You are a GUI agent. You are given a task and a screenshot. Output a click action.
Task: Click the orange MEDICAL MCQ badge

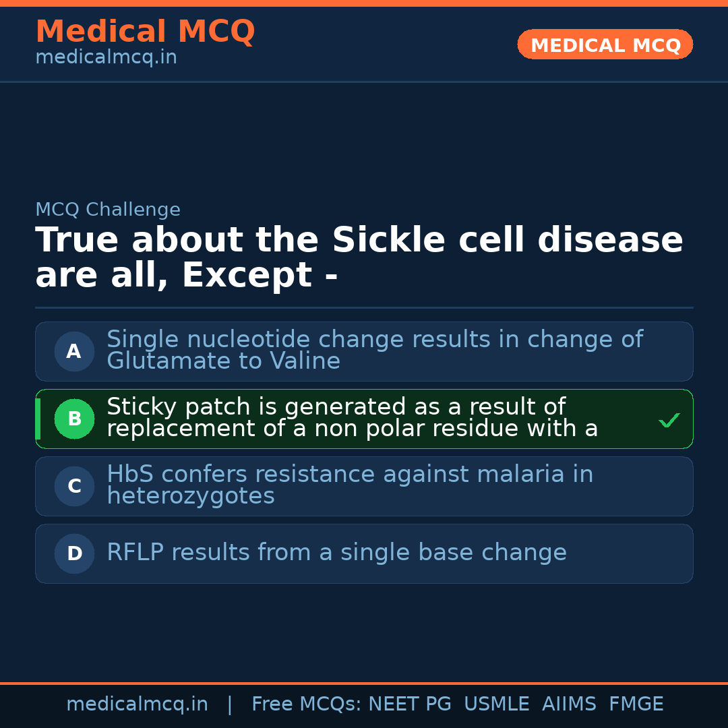coord(605,44)
